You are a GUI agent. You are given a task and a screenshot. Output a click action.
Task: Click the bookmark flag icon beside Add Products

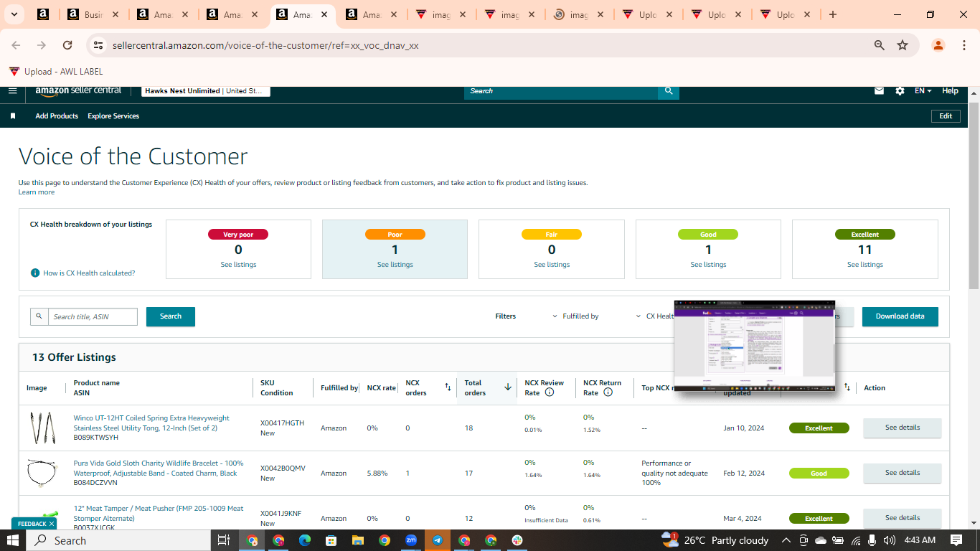point(13,116)
